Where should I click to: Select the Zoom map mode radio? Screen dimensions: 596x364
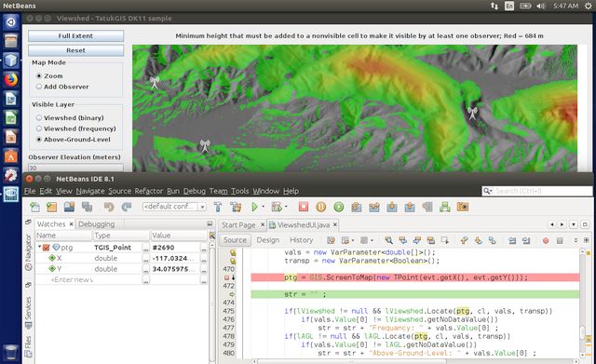pyautogui.click(x=39, y=76)
